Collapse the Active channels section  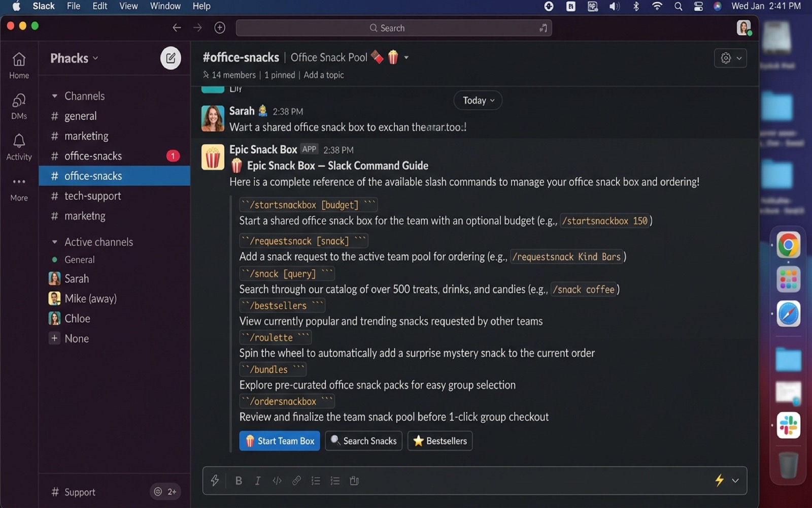54,242
